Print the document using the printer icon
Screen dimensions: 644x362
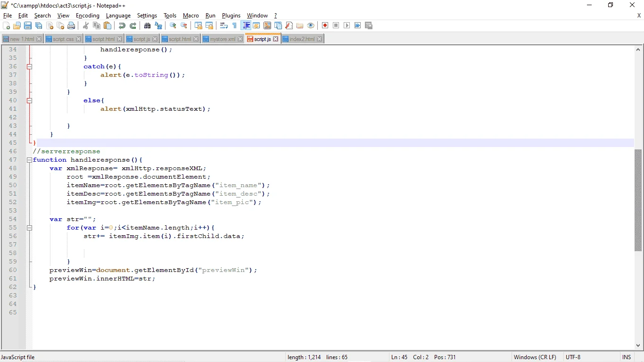coord(71,25)
